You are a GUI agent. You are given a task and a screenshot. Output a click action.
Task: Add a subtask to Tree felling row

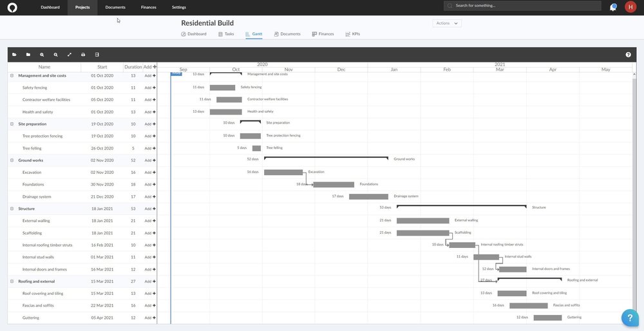pos(150,148)
